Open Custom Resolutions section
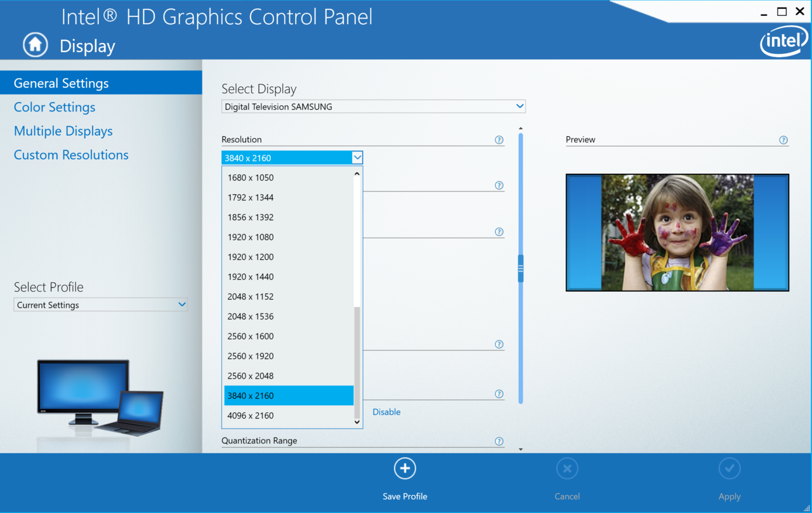Image resolution: width=812 pixels, height=513 pixels. (x=71, y=155)
